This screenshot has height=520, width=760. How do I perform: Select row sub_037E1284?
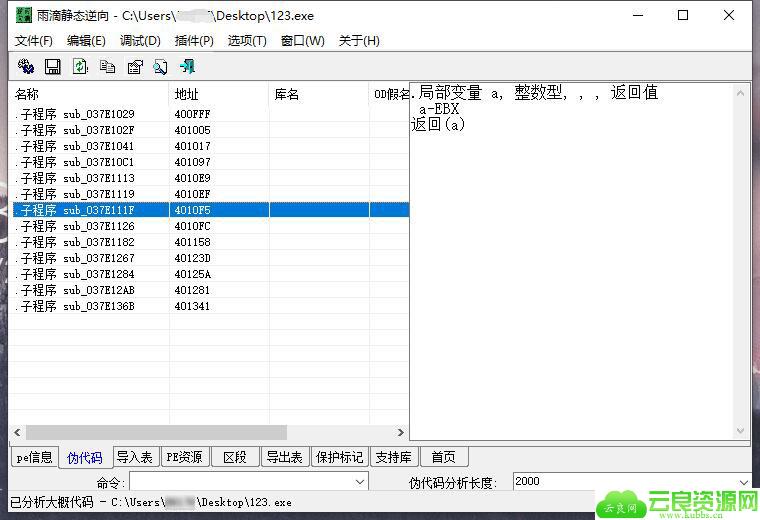pyautogui.click(x=209, y=274)
